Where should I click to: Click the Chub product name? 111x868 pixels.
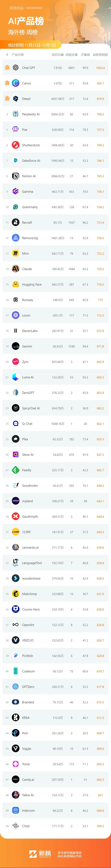[x=26, y=826]
